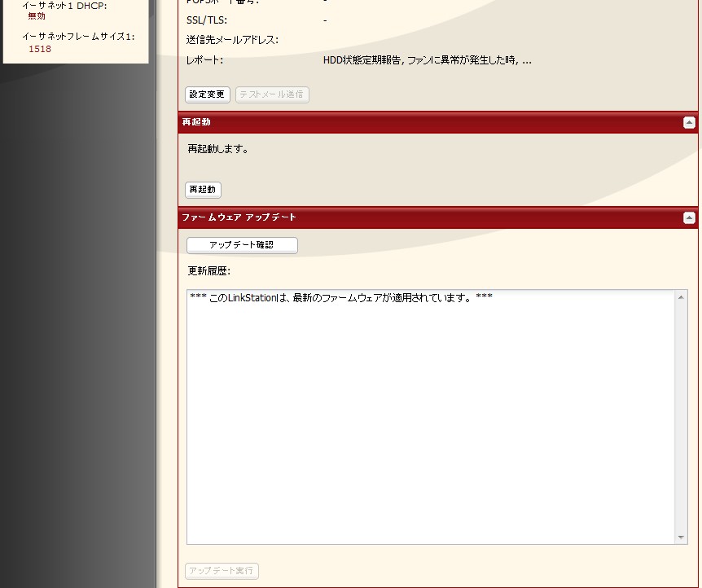
Task: Click the up arrow of the history scrollbar
Action: point(681,297)
